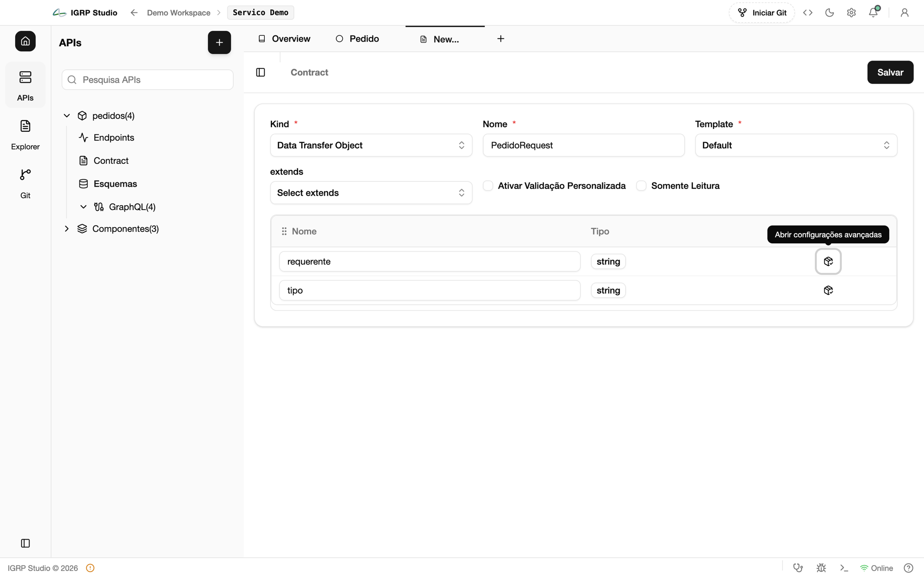The image size is (924, 578).
Task: Select Endpoints in the API tree
Action: (114, 137)
